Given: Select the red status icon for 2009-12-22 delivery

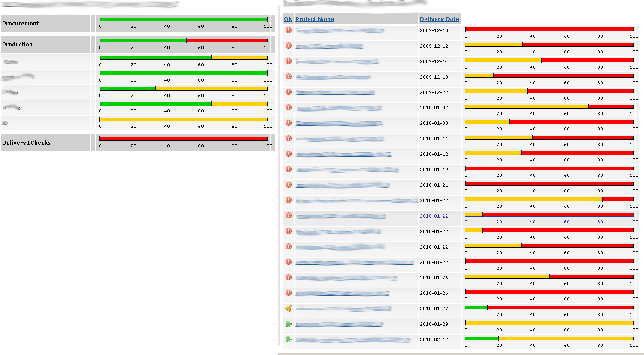Looking at the screenshot, I should click(289, 92).
